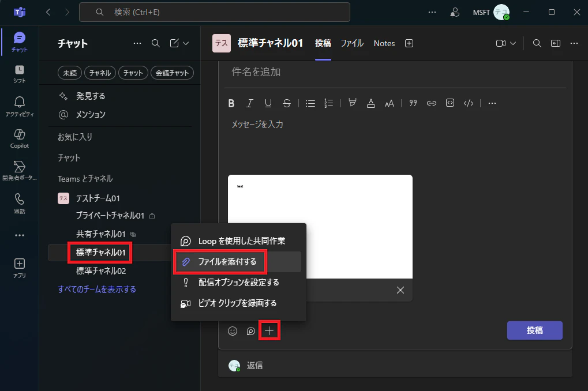Search within the chat list
The width and height of the screenshot is (588, 391).
(156, 43)
